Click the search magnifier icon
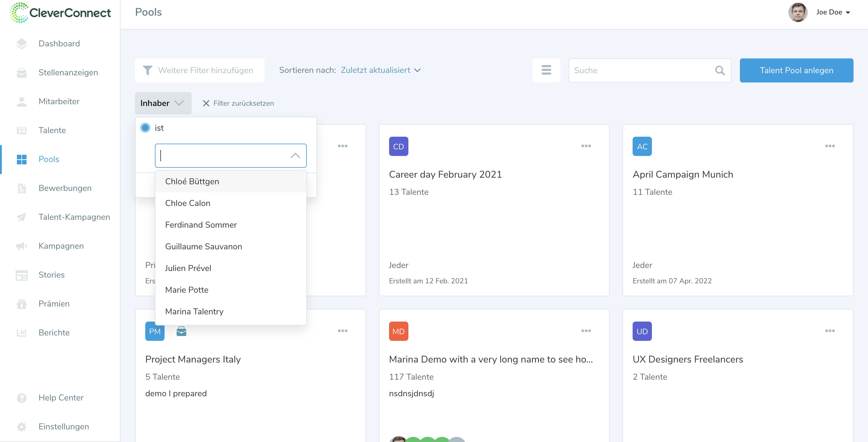Screen dimensions: 868x442 (x=719, y=70)
